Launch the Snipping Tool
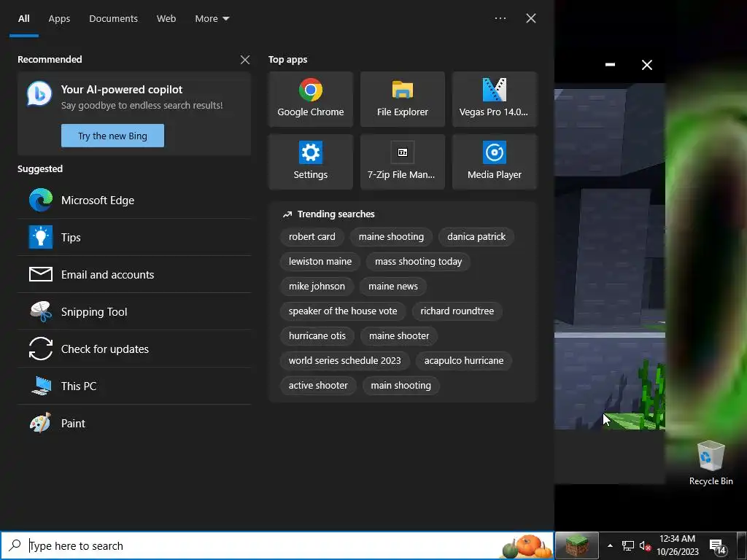The image size is (747, 560). (x=134, y=311)
